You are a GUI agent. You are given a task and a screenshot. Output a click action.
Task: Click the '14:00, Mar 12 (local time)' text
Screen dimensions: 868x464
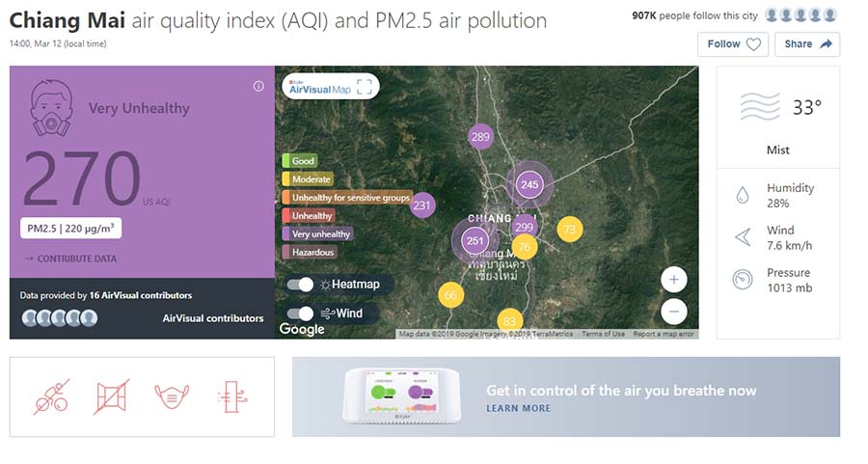tap(58, 43)
